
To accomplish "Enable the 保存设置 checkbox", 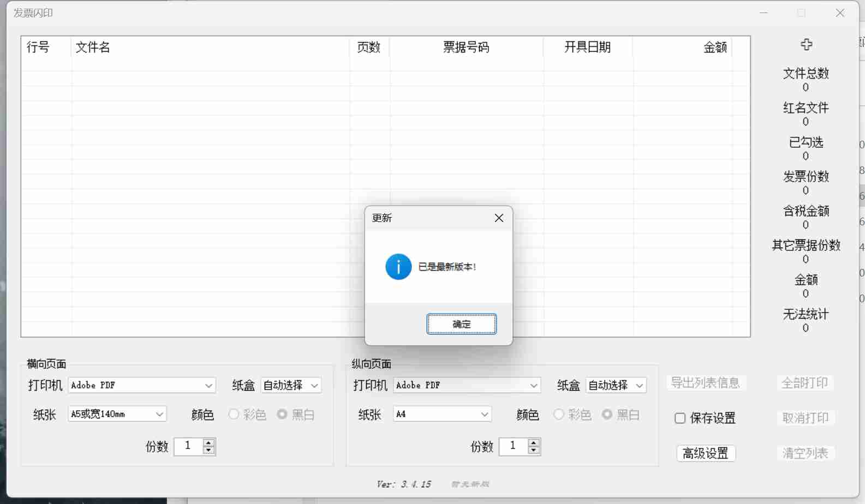I will point(680,418).
